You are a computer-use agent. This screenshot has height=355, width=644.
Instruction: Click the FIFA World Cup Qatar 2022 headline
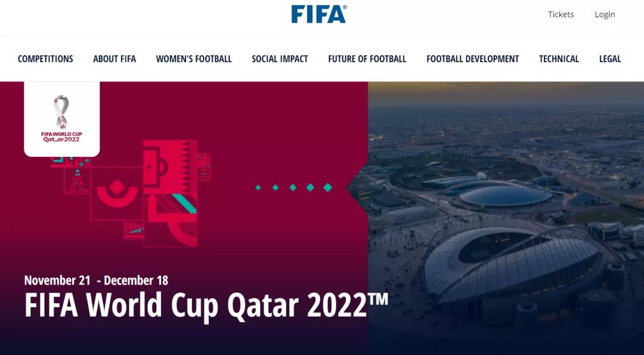pyautogui.click(x=206, y=304)
